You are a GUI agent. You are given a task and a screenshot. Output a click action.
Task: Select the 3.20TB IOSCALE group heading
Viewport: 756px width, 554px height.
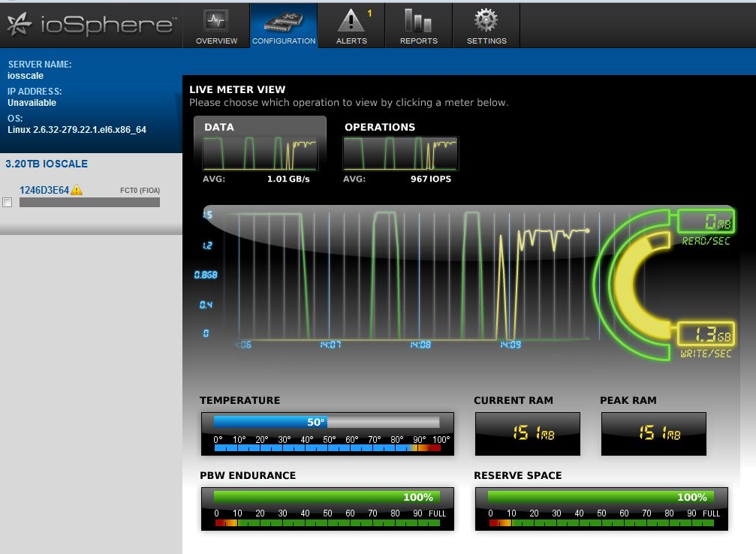point(47,164)
